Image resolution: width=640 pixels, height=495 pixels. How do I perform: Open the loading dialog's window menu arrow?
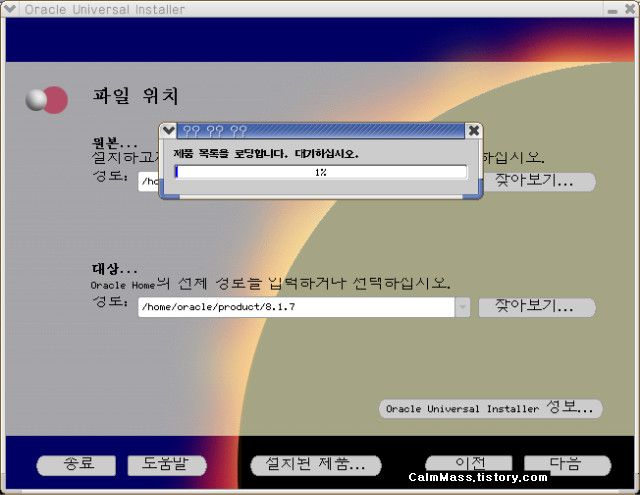click(x=168, y=131)
